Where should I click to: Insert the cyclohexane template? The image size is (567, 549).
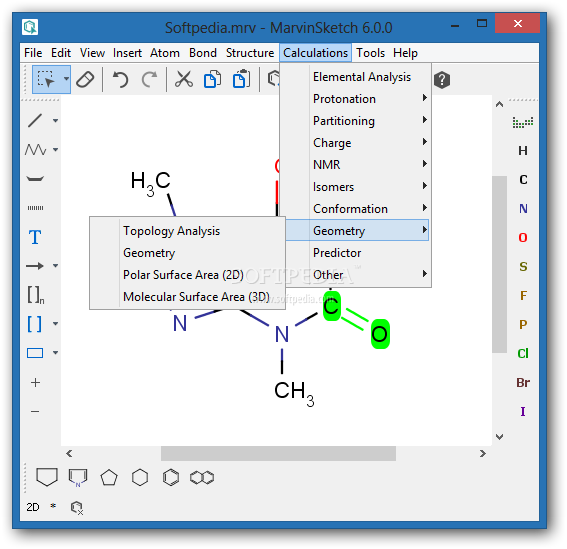[x=140, y=478]
